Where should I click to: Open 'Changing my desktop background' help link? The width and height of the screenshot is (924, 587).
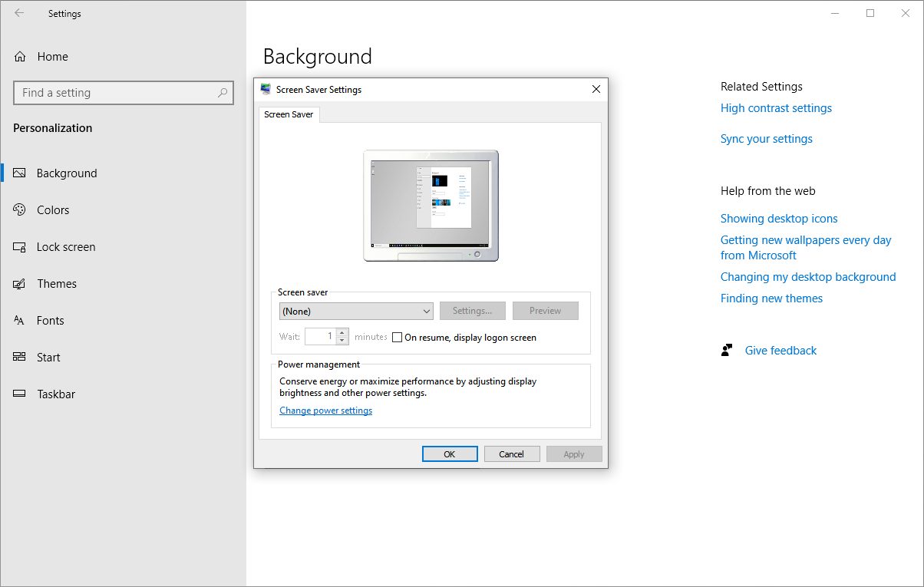(x=808, y=276)
